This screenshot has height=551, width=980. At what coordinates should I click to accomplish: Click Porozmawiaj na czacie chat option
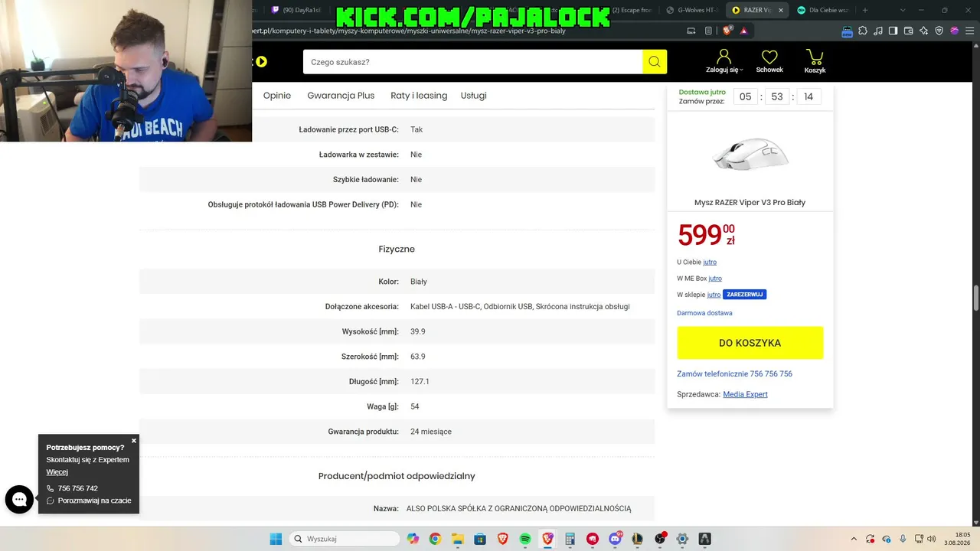94,500
